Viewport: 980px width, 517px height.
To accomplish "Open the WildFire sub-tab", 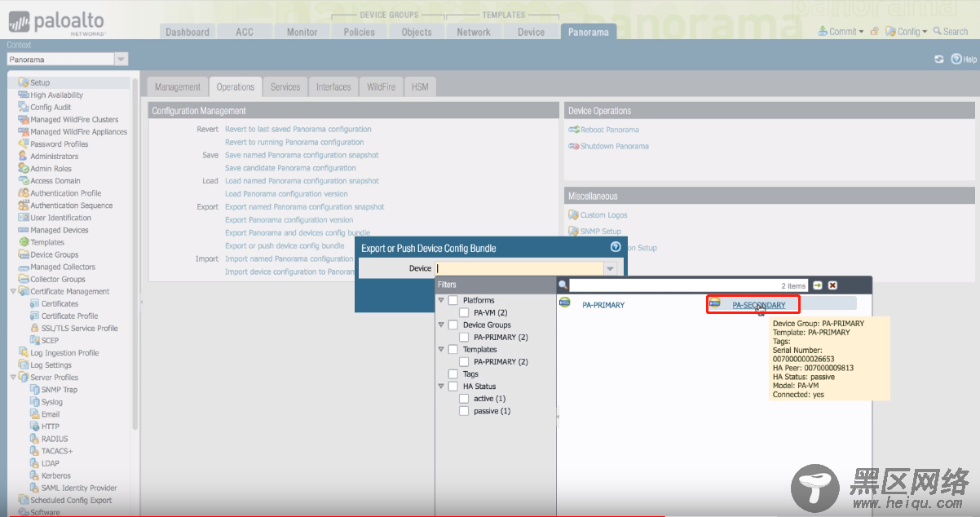I will tap(381, 86).
